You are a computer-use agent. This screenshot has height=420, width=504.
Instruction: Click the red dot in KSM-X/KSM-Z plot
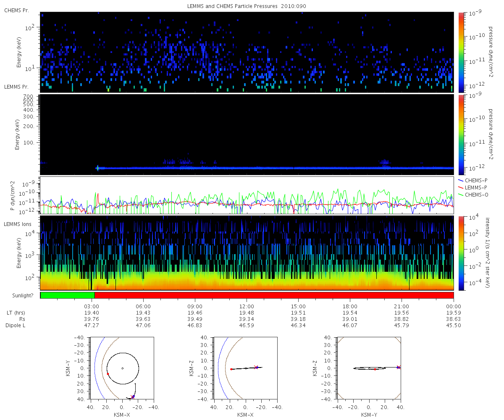pyautogui.click(x=231, y=369)
